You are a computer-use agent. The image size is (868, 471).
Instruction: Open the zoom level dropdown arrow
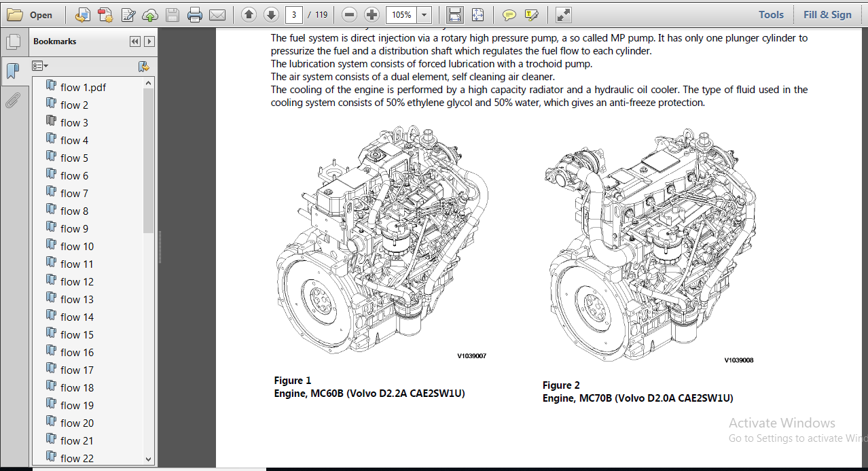pyautogui.click(x=424, y=14)
